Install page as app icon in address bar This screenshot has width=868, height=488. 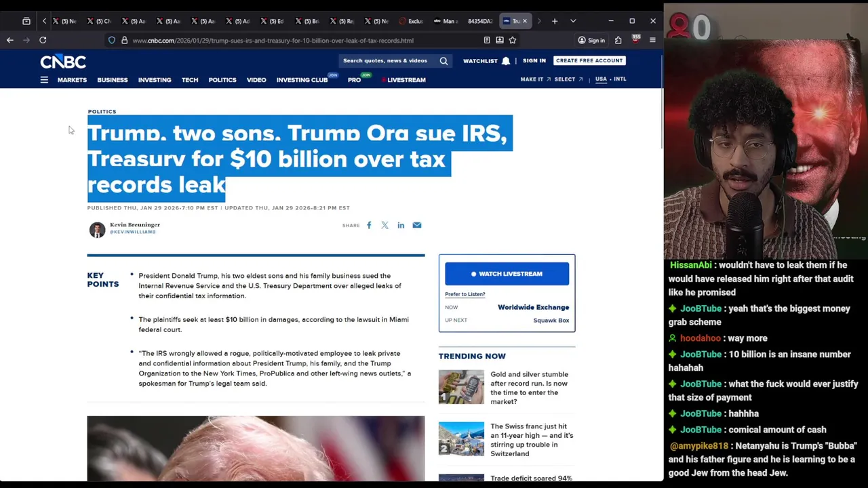click(x=500, y=40)
